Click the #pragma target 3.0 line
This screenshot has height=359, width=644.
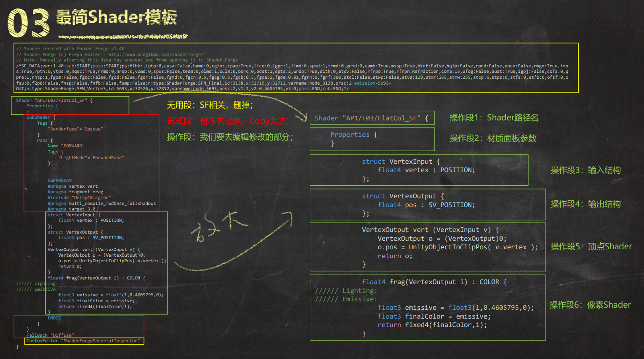coord(72,209)
